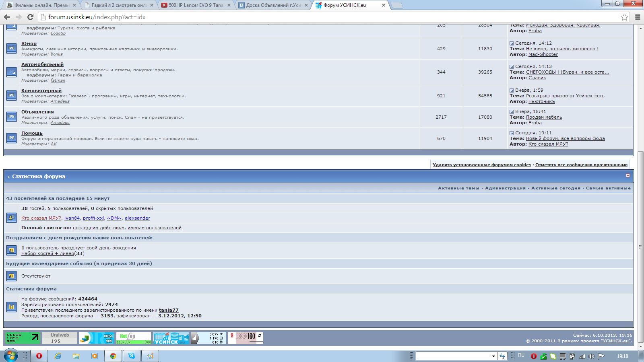
Task: Click Отметить все сообщения прочитанными link
Action: pyautogui.click(x=581, y=165)
